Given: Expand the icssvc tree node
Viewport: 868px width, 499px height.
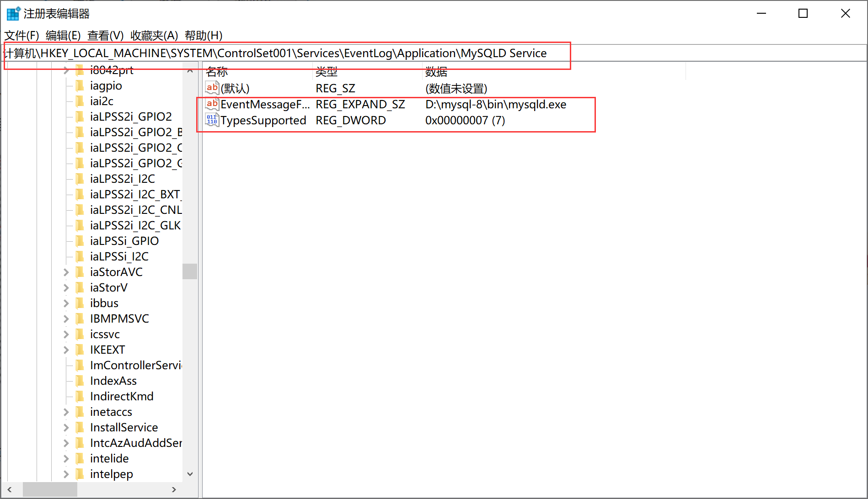Looking at the screenshot, I should coord(66,334).
